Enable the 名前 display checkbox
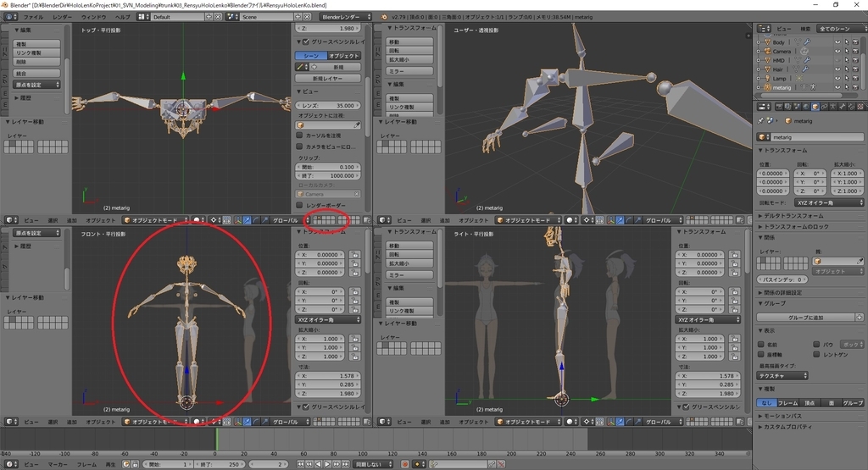This screenshot has width=868, height=470. pos(761,344)
